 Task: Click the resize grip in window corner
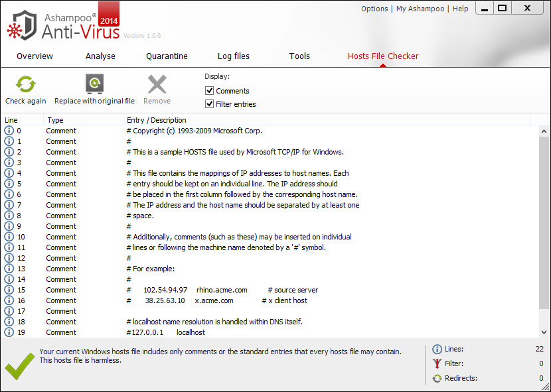click(x=545, y=387)
